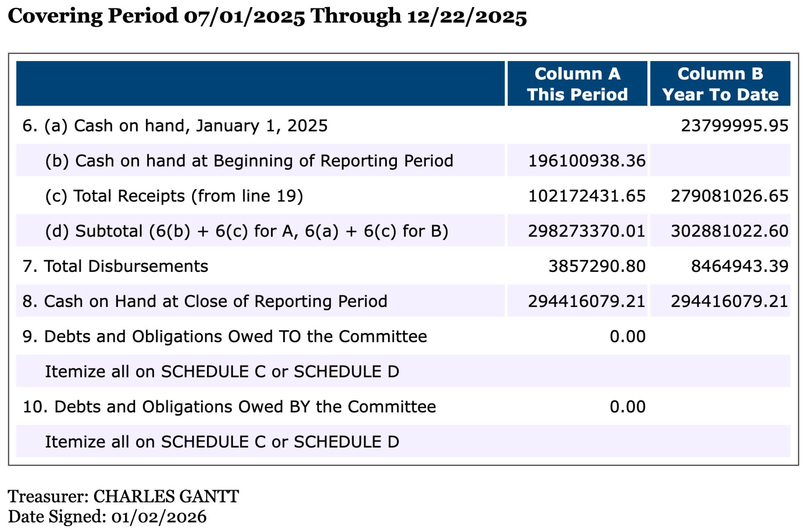Image resolution: width=808 pixels, height=532 pixels.
Task: Click the Total Disbursements row label
Action: [115, 266]
